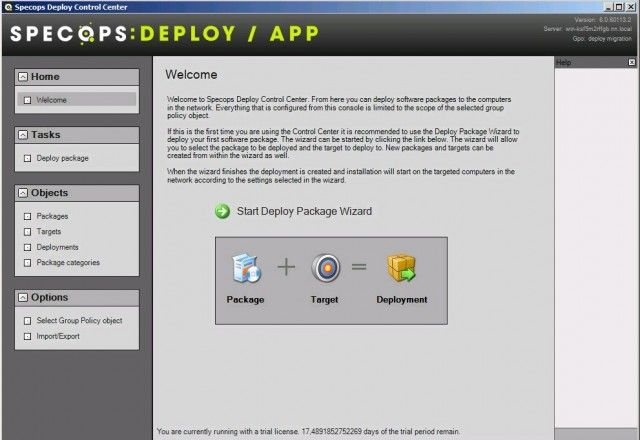The height and width of the screenshot is (440, 640).
Task: Click the Home section header
Action: pyautogui.click(x=77, y=77)
